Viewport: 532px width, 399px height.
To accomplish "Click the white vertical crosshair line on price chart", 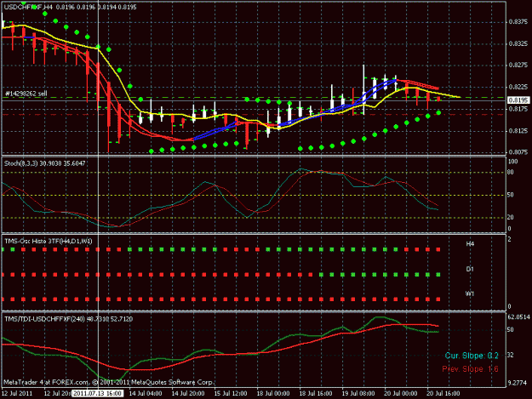I will [x=98, y=78].
